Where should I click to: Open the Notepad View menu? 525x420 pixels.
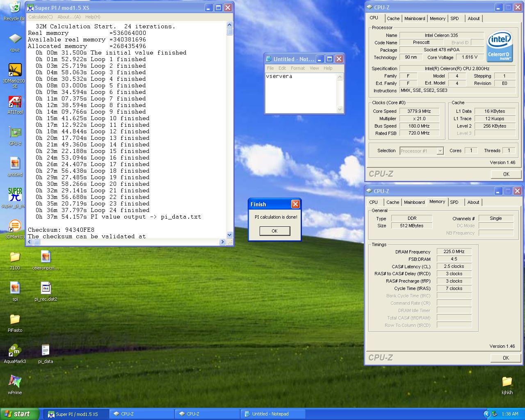314,68
